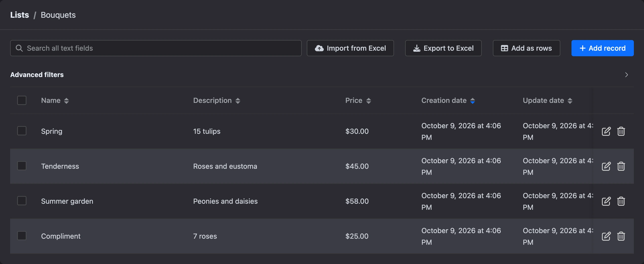Select the Tenderness name cell
Viewport: 644px width, 264px height.
(x=60, y=166)
